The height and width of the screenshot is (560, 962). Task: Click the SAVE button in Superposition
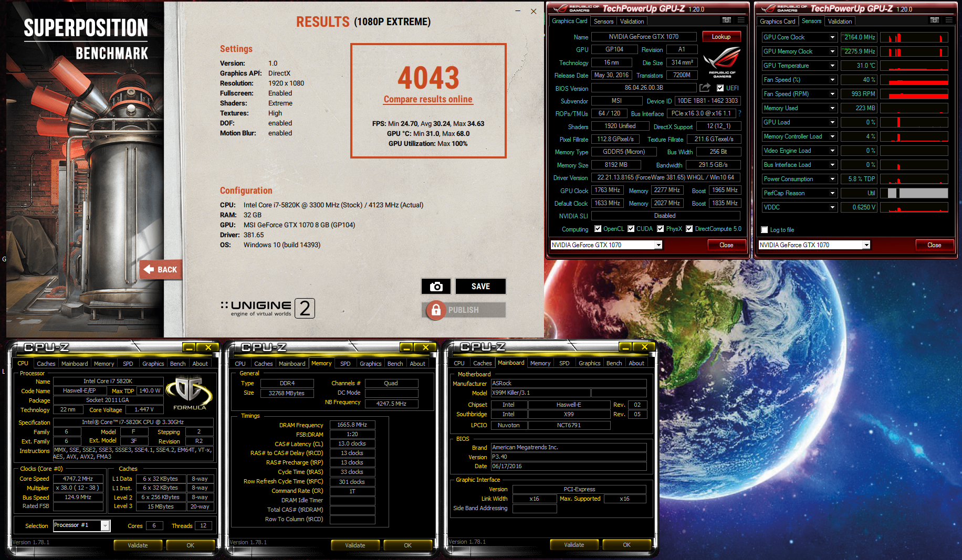pos(480,286)
